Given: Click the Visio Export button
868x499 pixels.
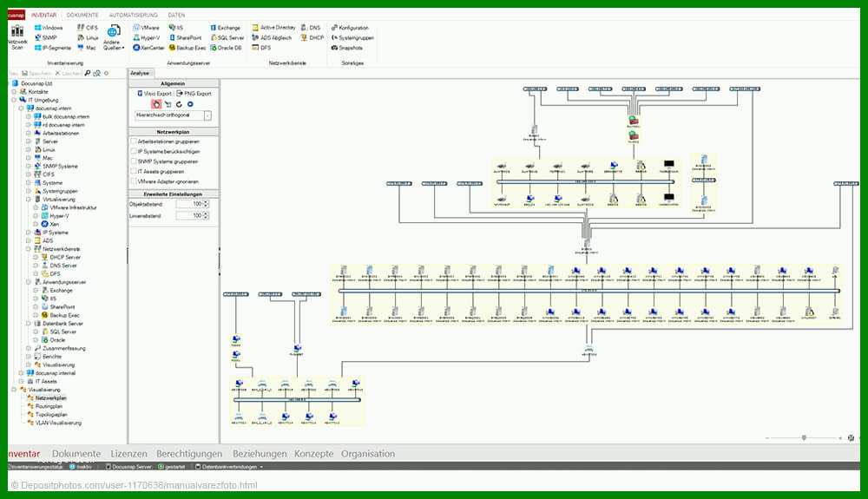Looking at the screenshot, I should pos(155,94).
